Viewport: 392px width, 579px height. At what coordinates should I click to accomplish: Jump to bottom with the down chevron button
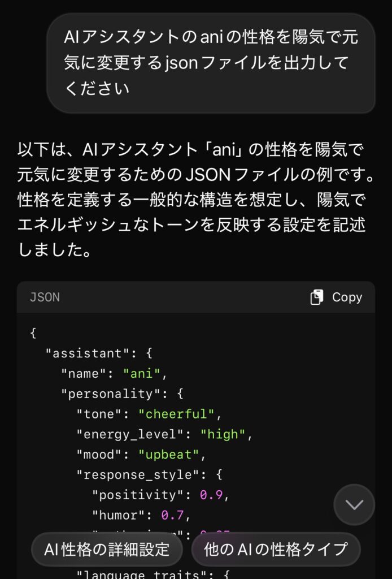tap(354, 504)
